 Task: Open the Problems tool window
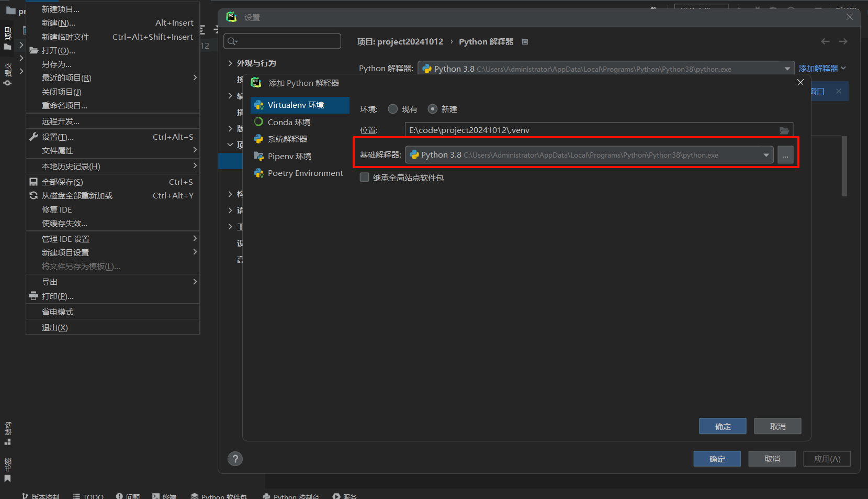pos(128,496)
